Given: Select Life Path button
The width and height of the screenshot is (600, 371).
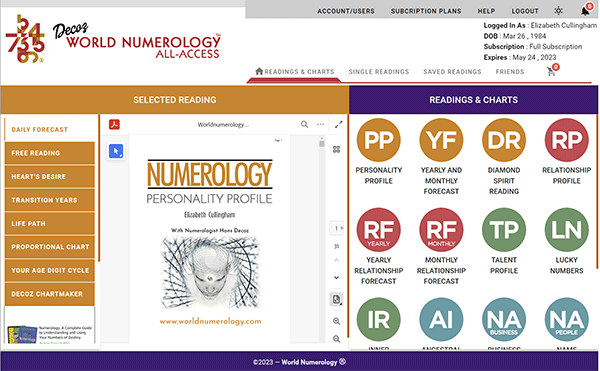Looking at the screenshot, I should [49, 223].
